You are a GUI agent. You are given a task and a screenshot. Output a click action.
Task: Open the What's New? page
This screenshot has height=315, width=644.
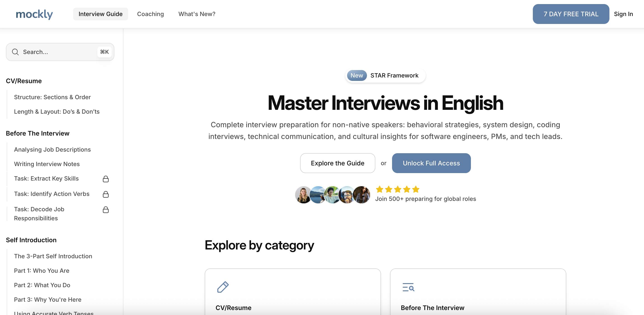(x=197, y=14)
